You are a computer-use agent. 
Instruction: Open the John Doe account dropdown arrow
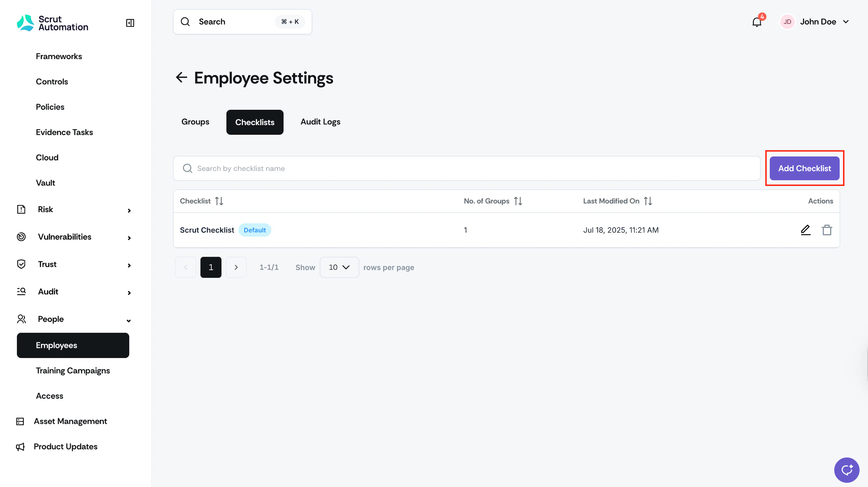pyautogui.click(x=846, y=22)
